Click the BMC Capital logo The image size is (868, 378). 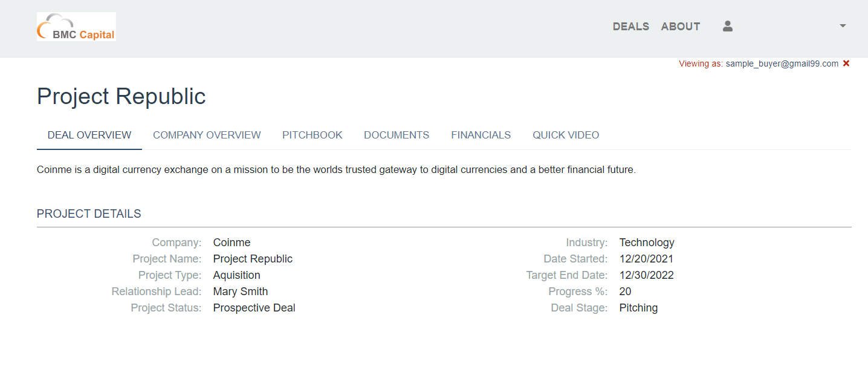pyautogui.click(x=76, y=27)
